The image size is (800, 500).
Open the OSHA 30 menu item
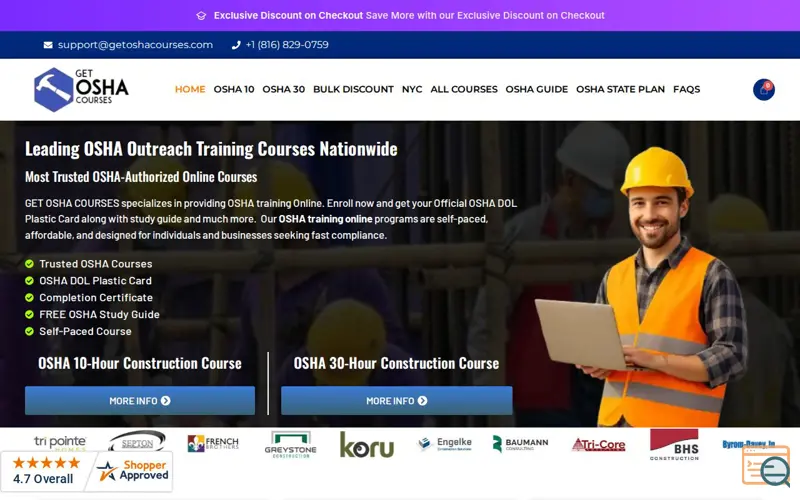[x=284, y=89]
